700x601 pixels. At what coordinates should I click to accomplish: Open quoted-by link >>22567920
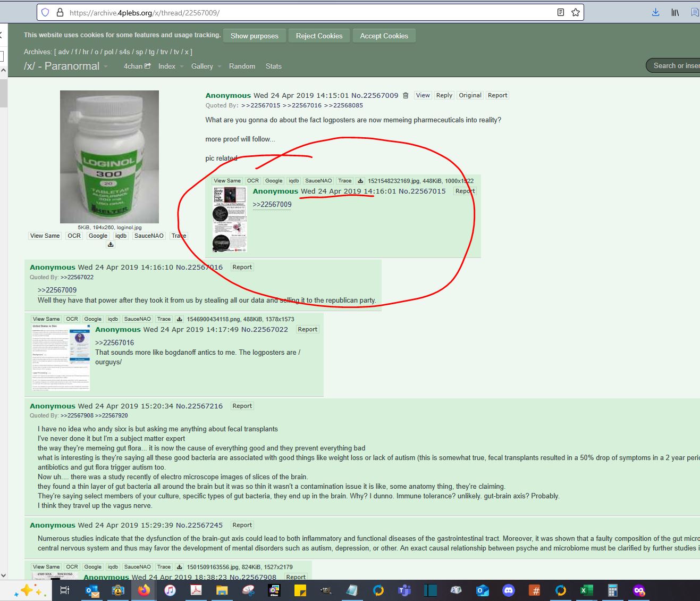click(112, 415)
